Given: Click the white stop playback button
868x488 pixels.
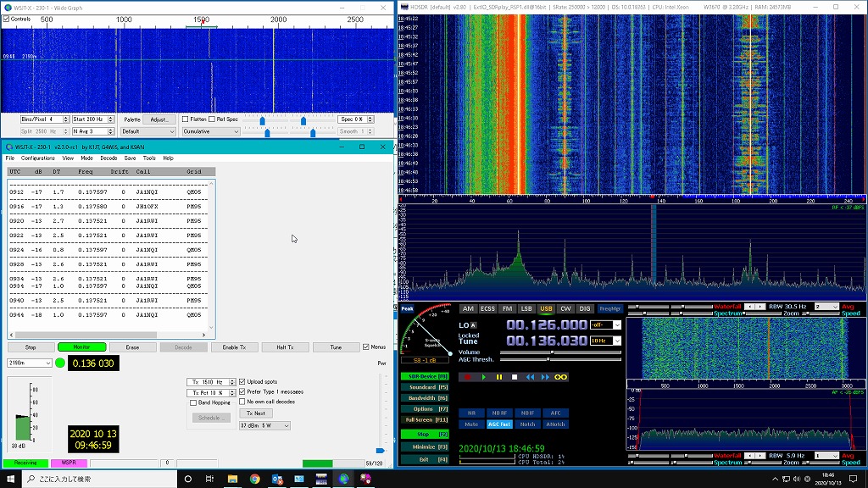Looking at the screenshot, I should tap(515, 377).
